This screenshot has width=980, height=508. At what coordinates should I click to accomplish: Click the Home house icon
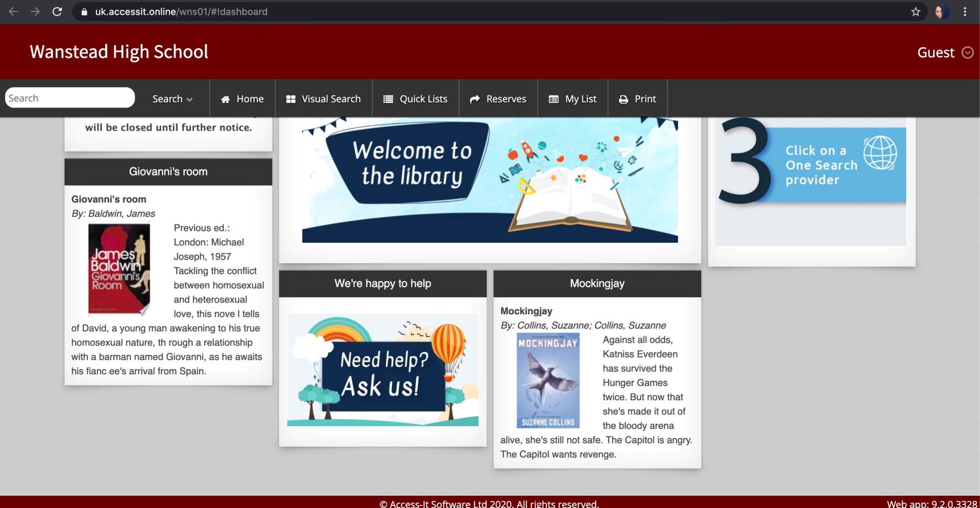[225, 99]
